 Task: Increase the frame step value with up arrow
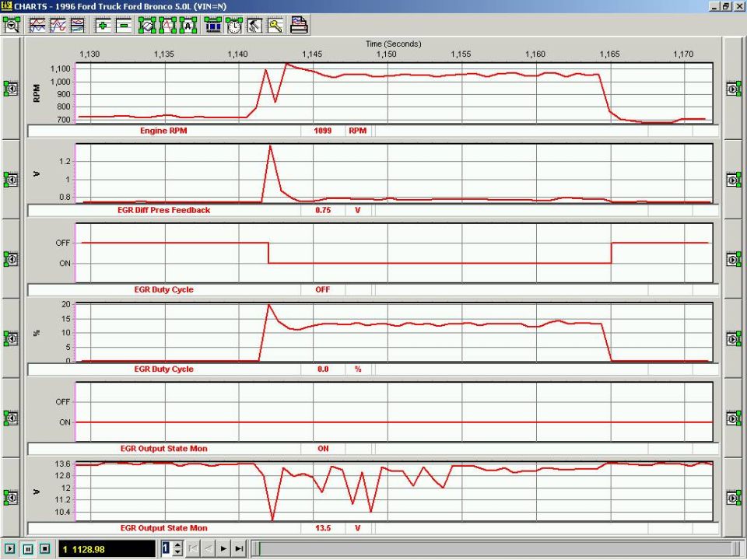click(177, 544)
